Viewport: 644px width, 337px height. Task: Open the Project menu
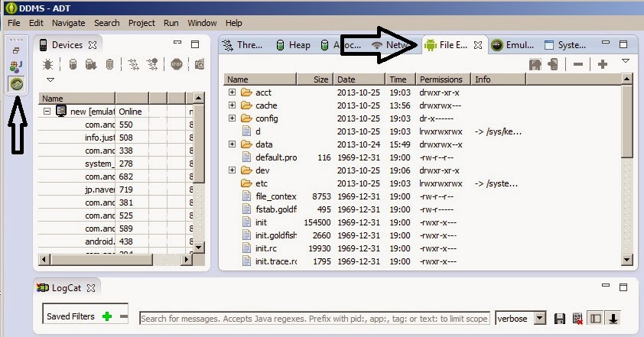141,23
